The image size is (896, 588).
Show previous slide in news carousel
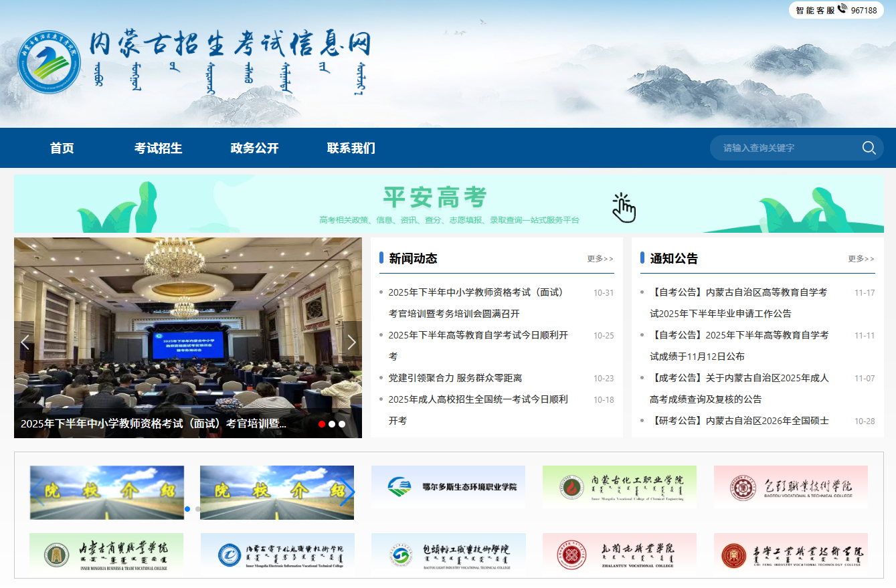(x=25, y=342)
